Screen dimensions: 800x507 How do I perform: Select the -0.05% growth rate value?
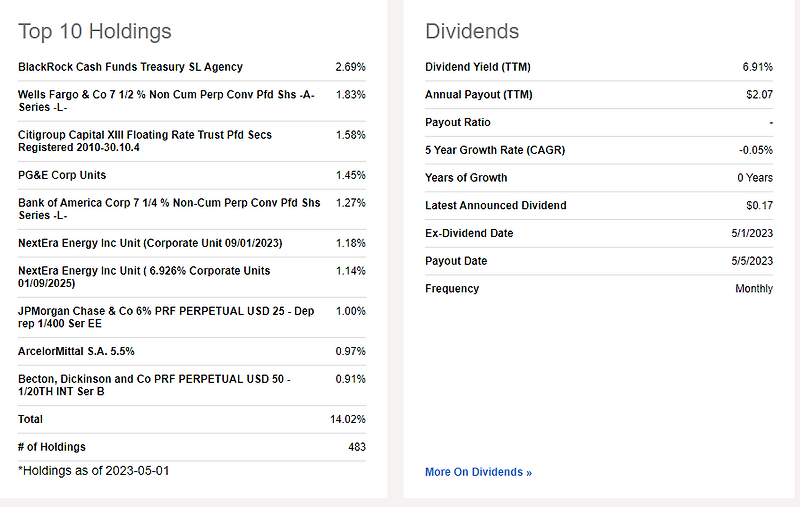[x=756, y=150]
